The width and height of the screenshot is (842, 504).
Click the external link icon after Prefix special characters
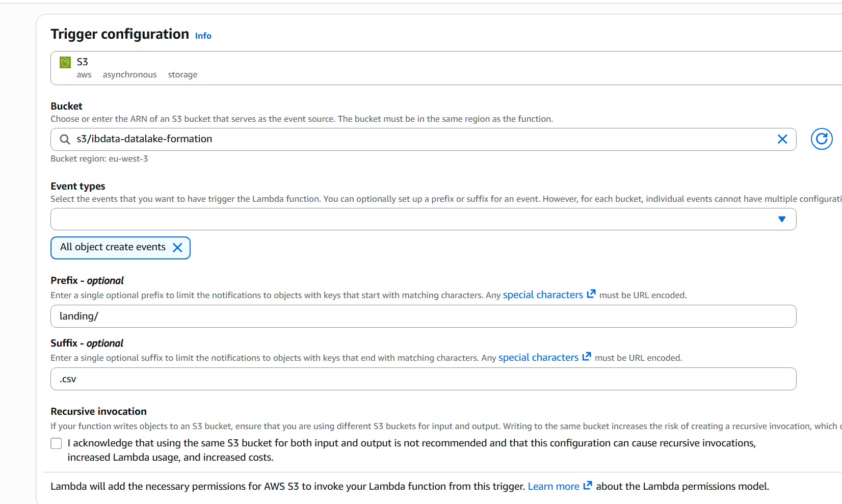[591, 294]
